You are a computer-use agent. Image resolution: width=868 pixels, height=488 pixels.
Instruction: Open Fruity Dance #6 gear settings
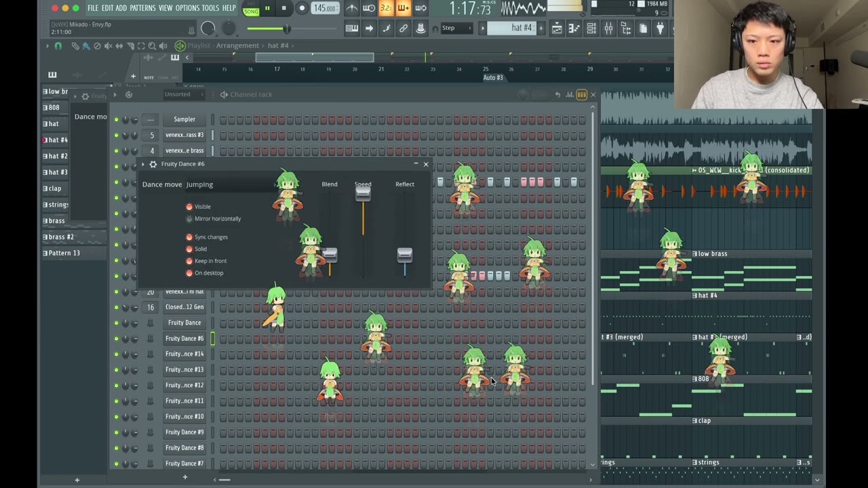[x=153, y=164]
